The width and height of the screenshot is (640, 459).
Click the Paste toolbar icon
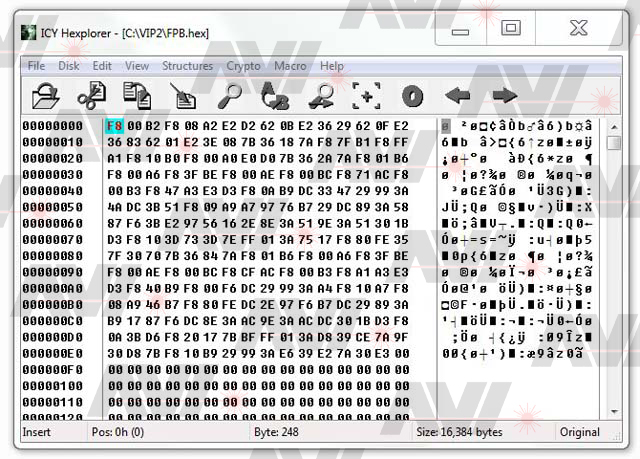click(182, 95)
